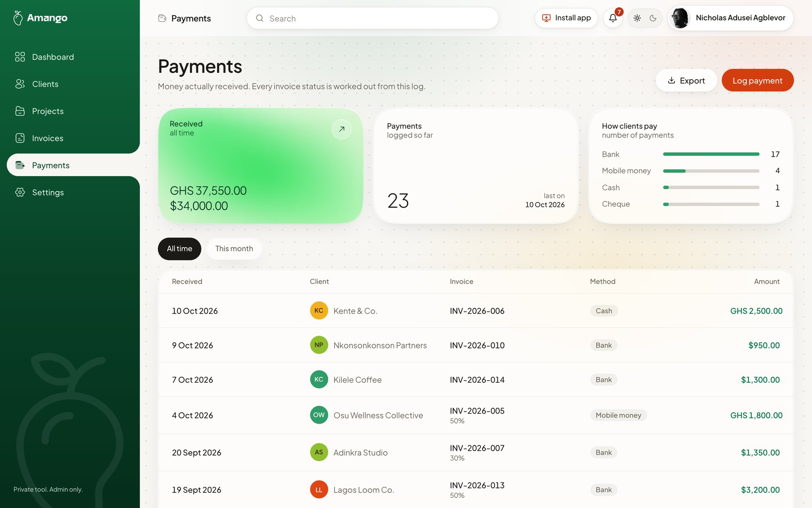
Task: Click the Export button
Action: pos(686,80)
